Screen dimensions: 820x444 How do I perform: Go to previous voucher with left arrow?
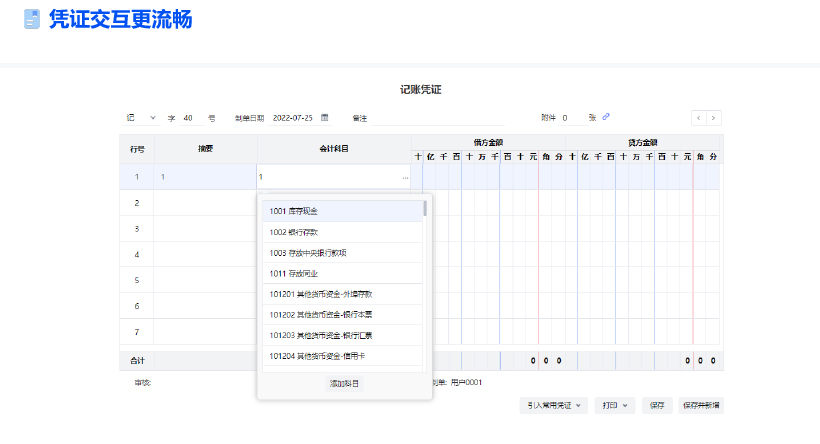[698, 118]
